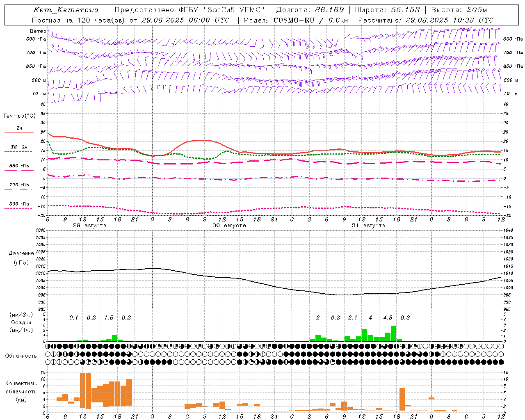Click the '30 августа' date label

click(x=229, y=226)
